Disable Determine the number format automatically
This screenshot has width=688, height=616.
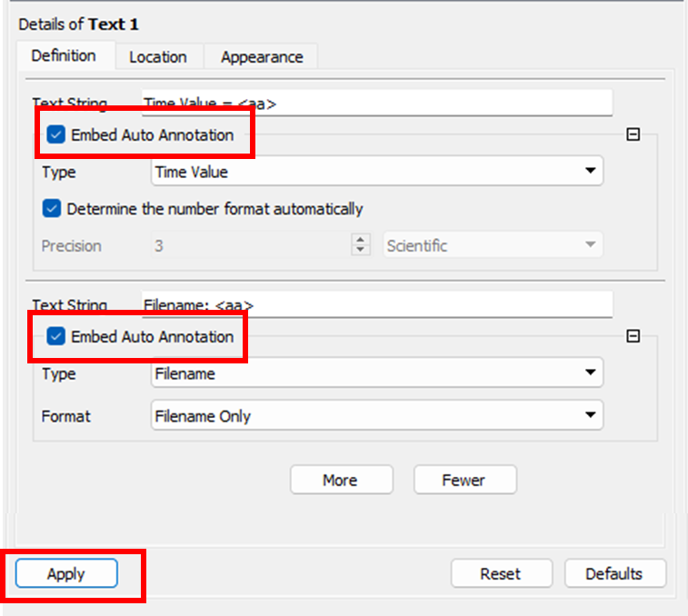click(52, 208)
